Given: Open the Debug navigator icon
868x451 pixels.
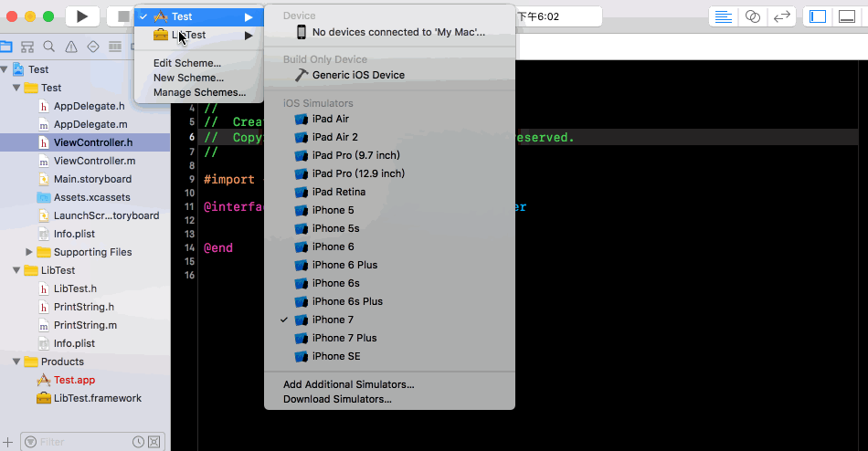Looking at the screenshot, I should tap(115, 47).
